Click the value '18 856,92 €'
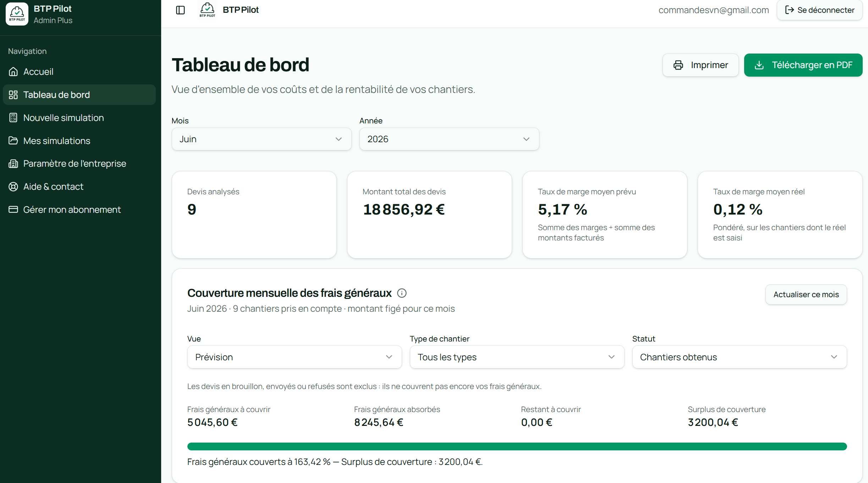868x483 pixels. pyautogui.click(x=404, y=210)
